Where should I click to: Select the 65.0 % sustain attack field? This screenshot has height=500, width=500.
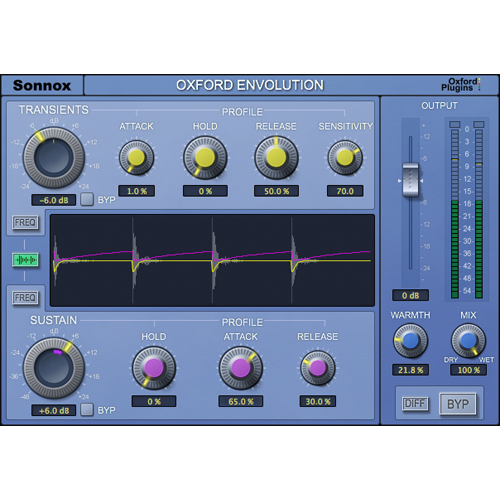tap(241, 401)
